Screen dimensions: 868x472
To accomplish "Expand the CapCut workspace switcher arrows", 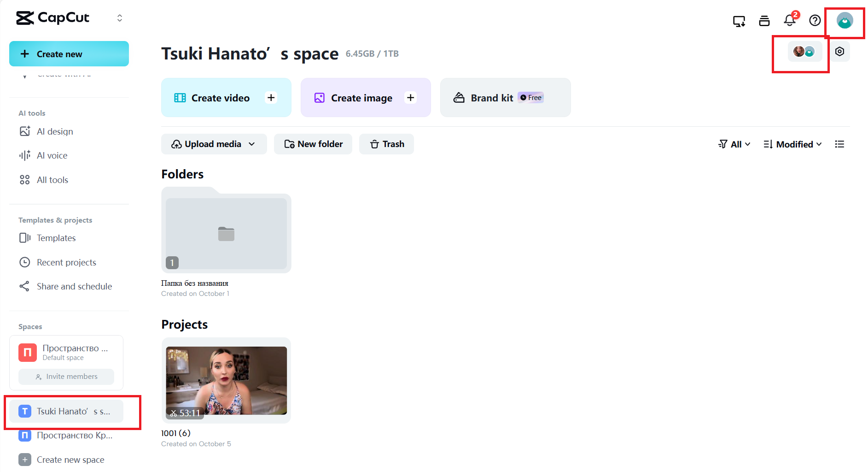I will [x=120, y=18].
